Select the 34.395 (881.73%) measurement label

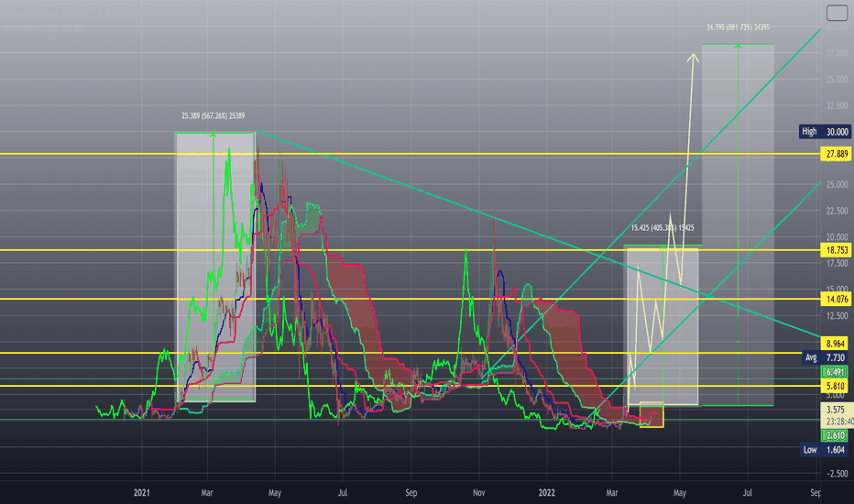pos(738,27)
